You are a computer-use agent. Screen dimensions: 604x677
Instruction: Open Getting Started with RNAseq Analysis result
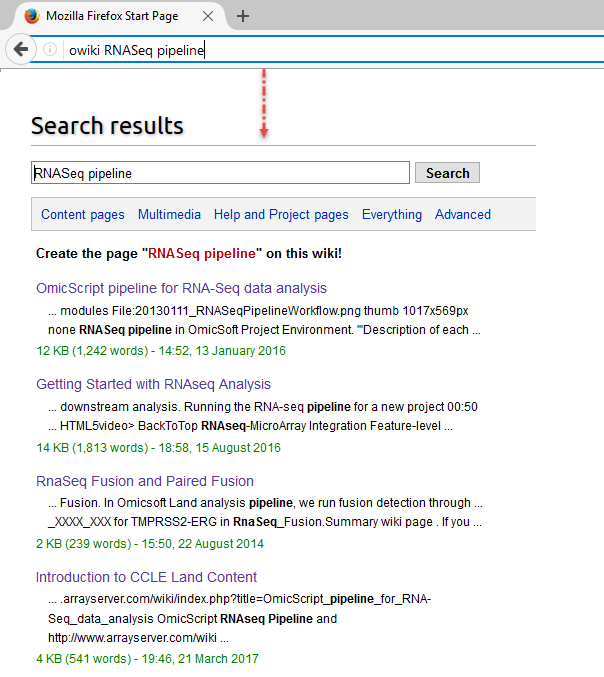(x=153, y=384)
